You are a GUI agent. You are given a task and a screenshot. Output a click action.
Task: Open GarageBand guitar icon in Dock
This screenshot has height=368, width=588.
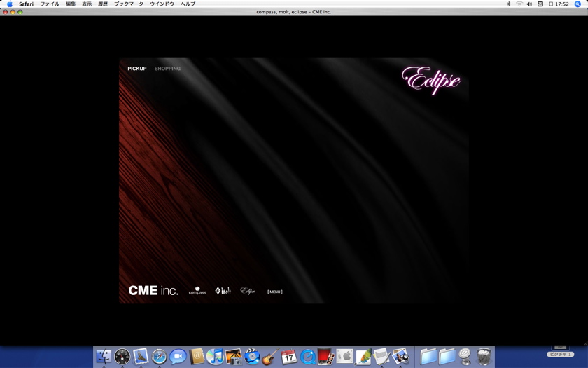pyautogui.click(x=270, y=356)
